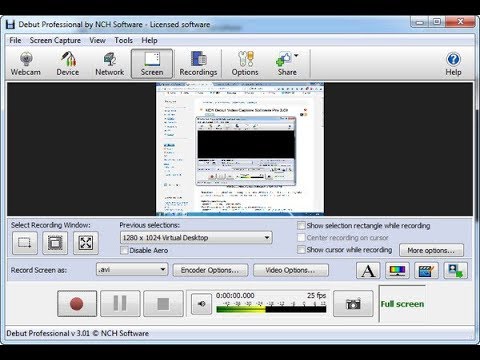This screenshot has height=360, width=480.
Task: Open the webcam overlay icon
Action: tap(456, 270)
